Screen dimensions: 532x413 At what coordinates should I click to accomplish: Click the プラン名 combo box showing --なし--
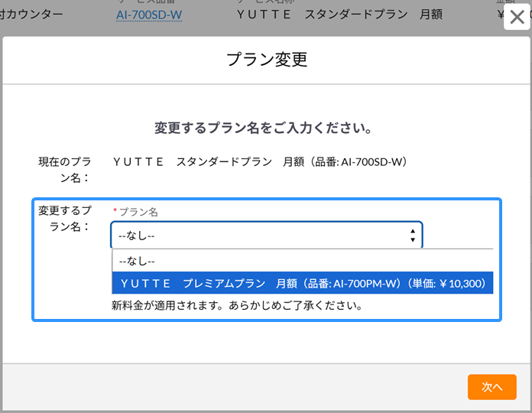click(x=260, y=235)
